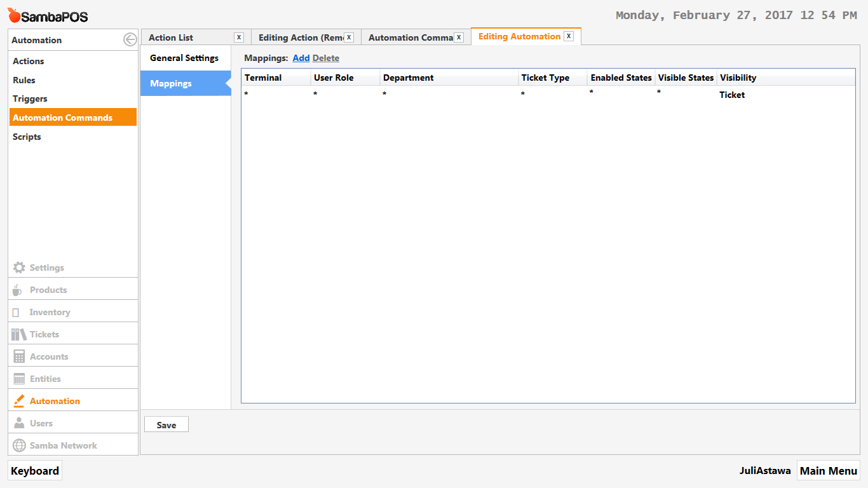Image resolution: width=868 pixels, height=488 pixels.
Task: Open Users via the person icon
Action: coord(19,423)
